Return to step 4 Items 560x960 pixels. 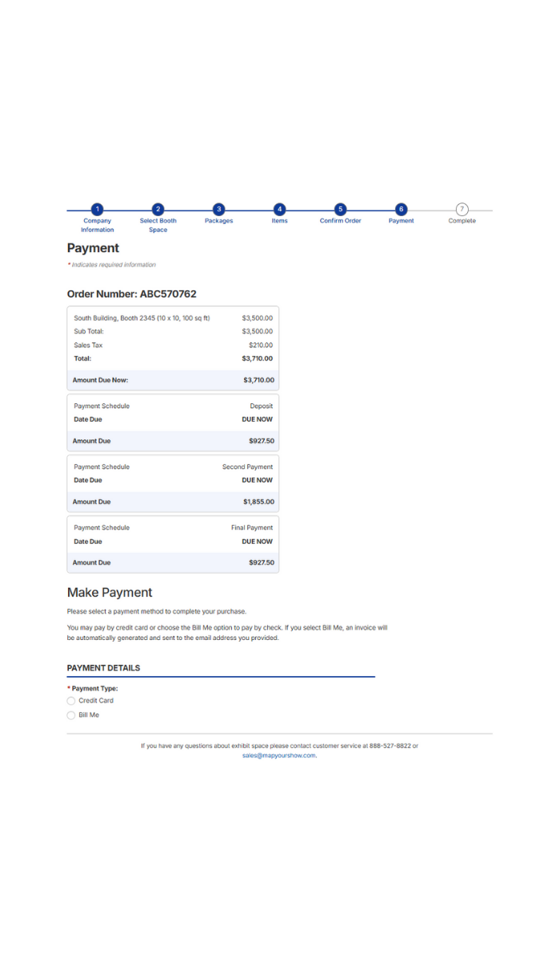click(279, 210)
